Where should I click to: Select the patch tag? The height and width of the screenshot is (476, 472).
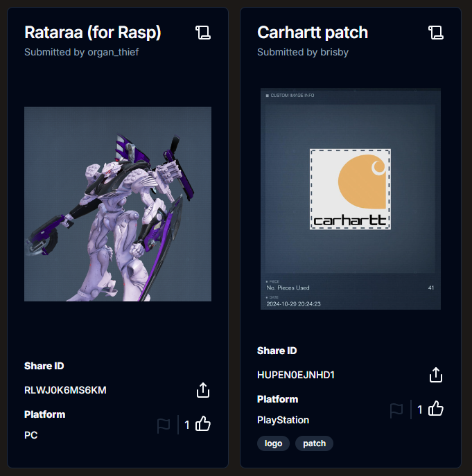coord(315,443)
